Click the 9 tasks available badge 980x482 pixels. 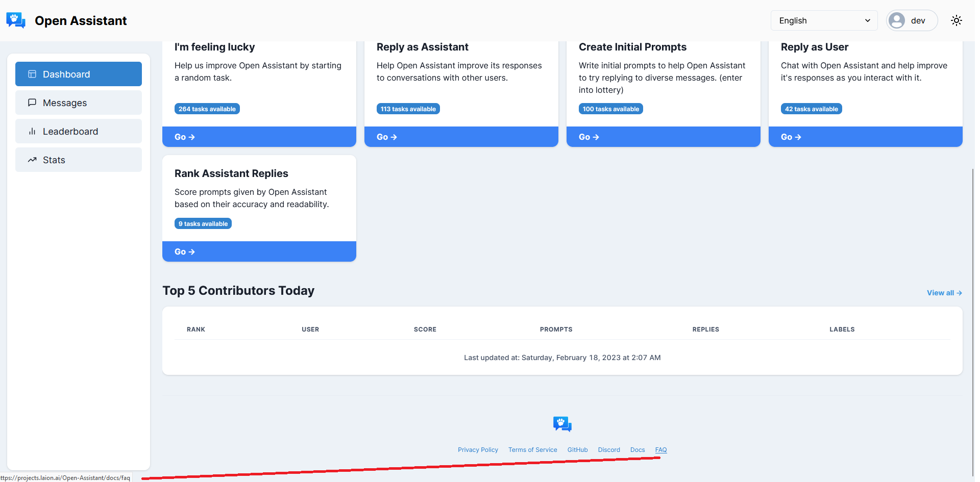(x=203, y=223)
